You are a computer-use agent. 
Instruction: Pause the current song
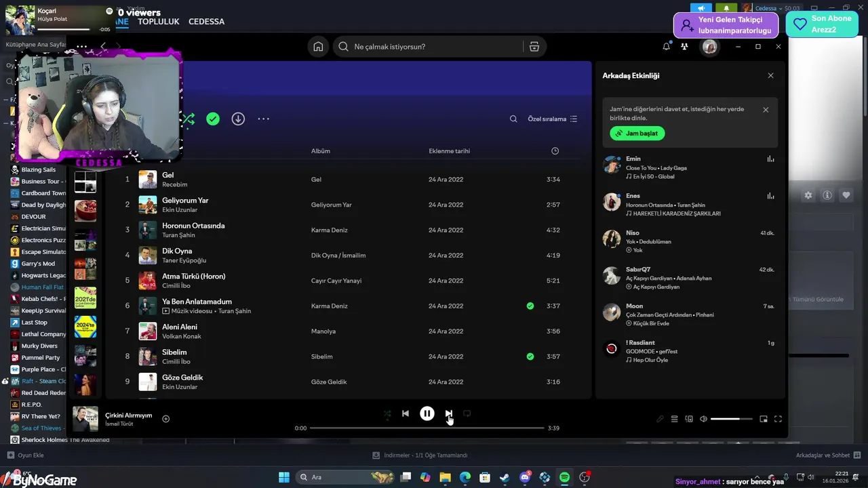427,413
